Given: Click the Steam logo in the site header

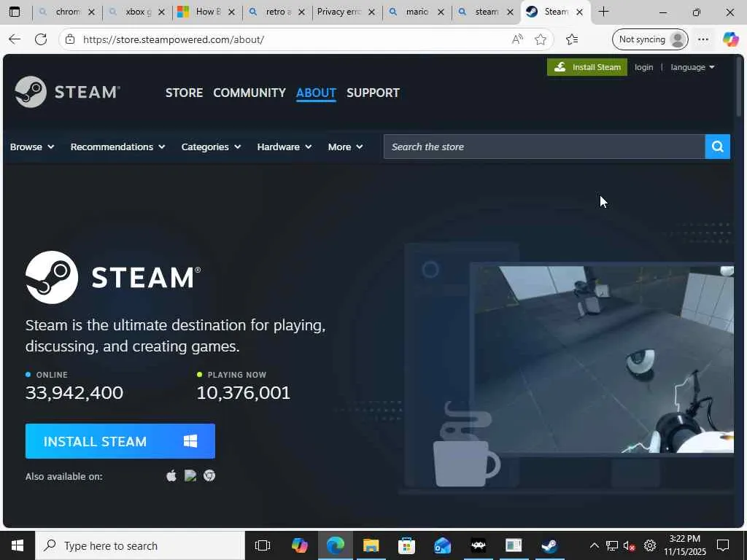Looking at the screenshot, I should pyautogui.click(x=67, y=92).
